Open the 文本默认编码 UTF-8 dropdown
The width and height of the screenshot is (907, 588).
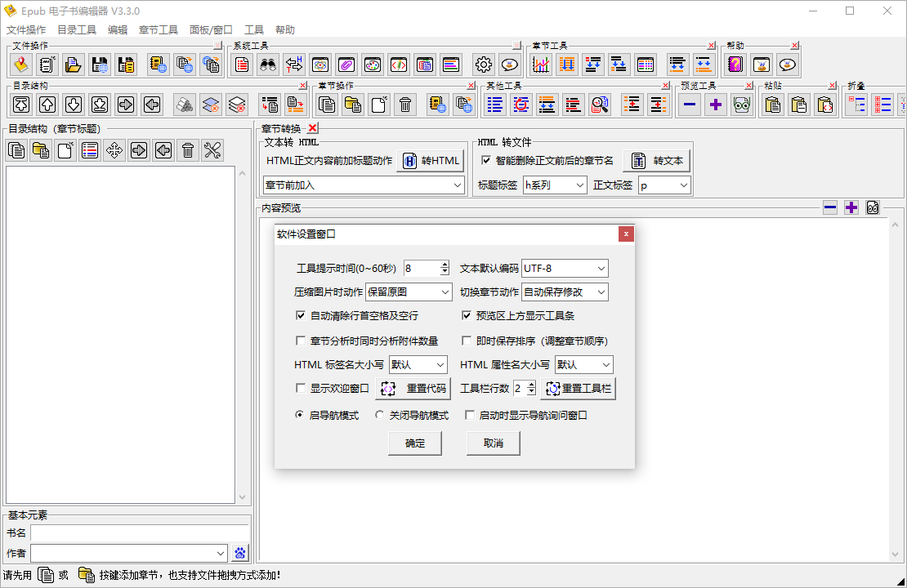pyautogui.click(x=565, y=268)
